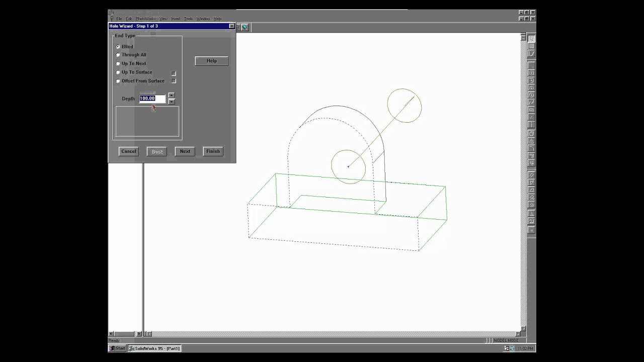Select the Through All end type
The width and height of the screenshot is (644, 362).
(x=131, y=55)
